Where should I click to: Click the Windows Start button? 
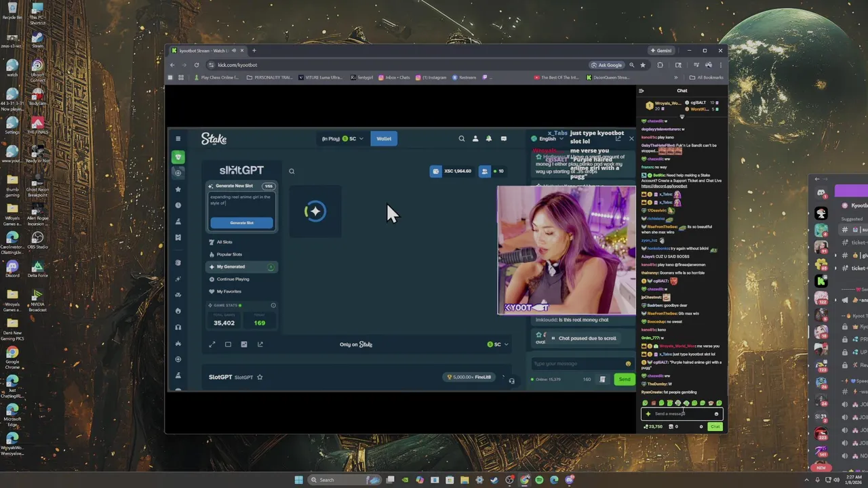(299, 480)
